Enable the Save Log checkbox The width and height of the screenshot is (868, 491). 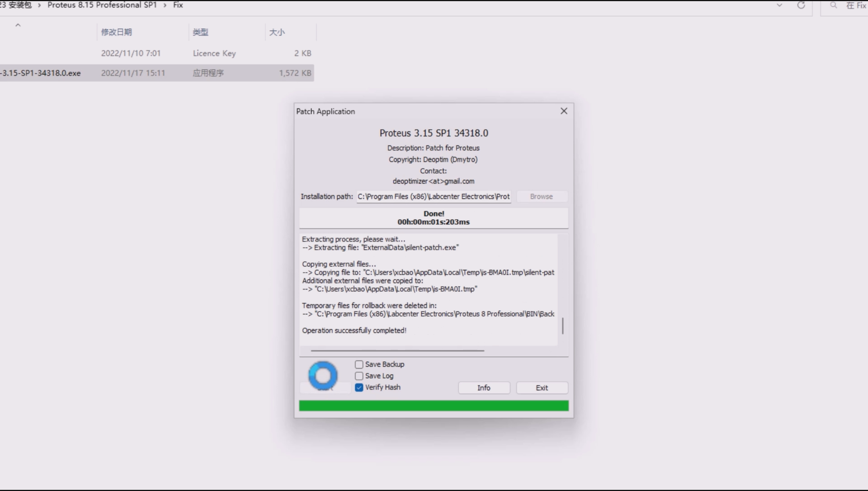point(359,376)
